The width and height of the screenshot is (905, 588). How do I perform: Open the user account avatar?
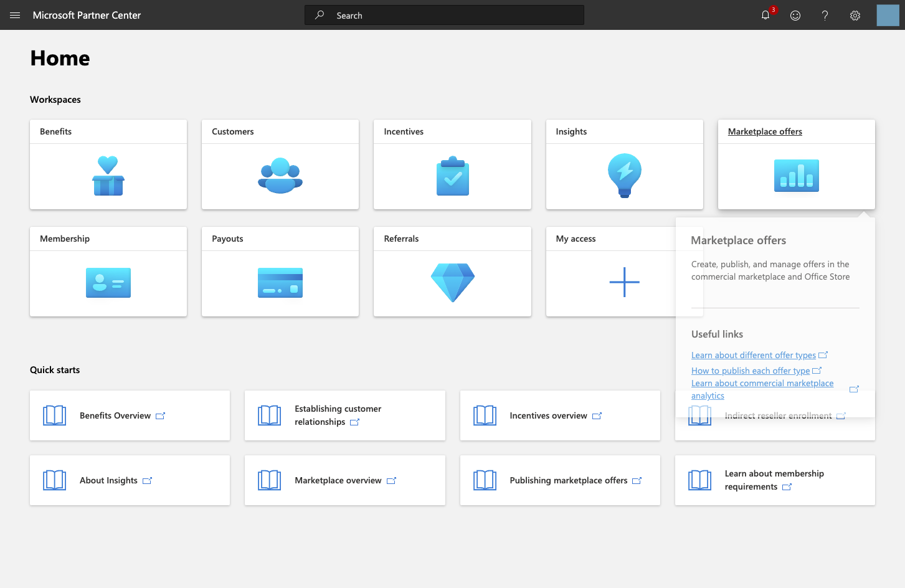tap(888, 15)
